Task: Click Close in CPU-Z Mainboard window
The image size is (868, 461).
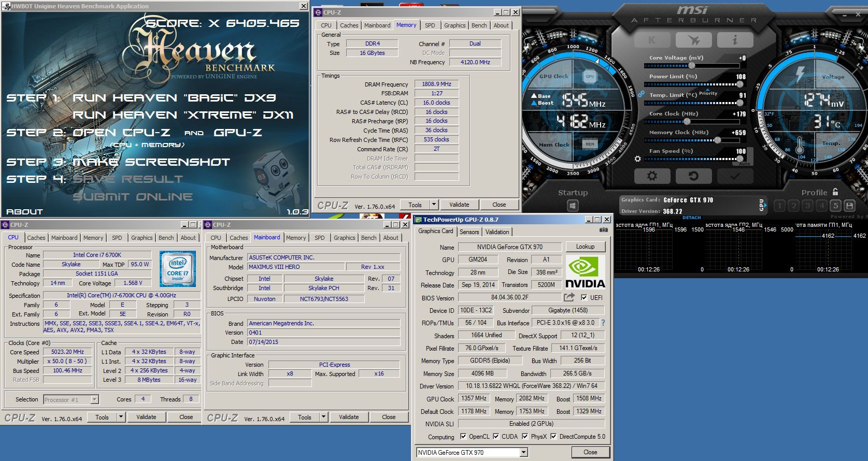Action: tap(389, 416)
